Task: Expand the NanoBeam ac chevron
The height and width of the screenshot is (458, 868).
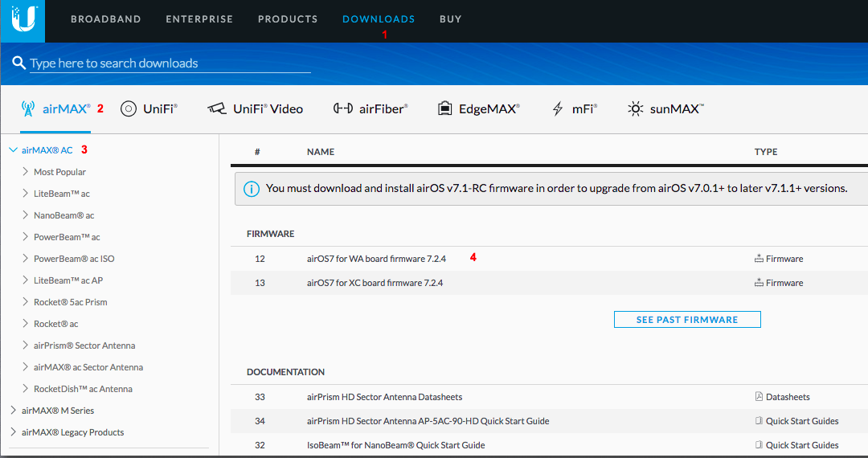Action: tap(26, 215)
